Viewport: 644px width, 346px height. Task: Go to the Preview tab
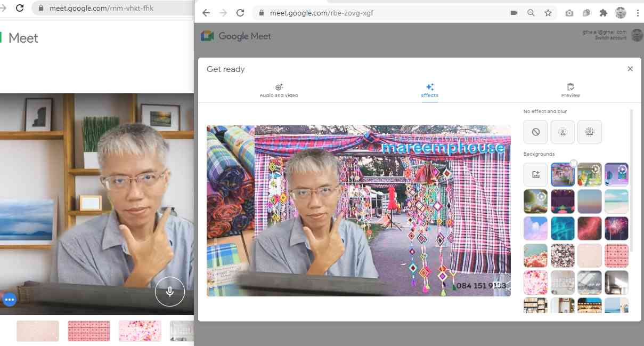tap(570, 91)
